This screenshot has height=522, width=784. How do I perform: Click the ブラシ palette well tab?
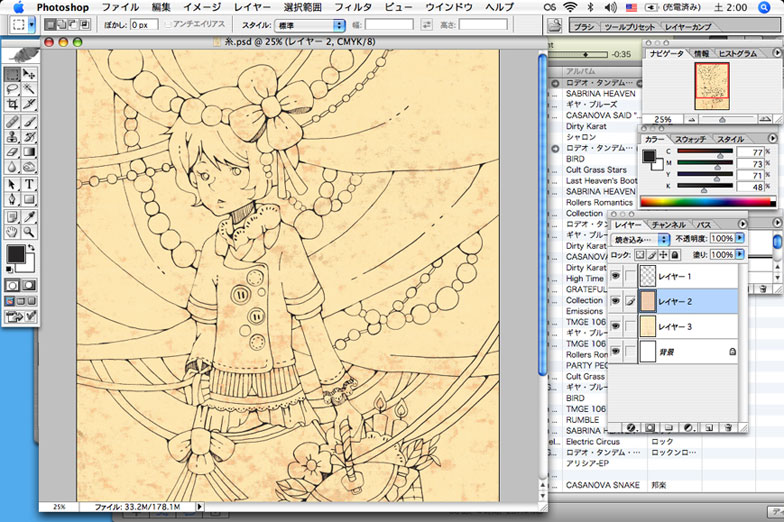[584, 27]
